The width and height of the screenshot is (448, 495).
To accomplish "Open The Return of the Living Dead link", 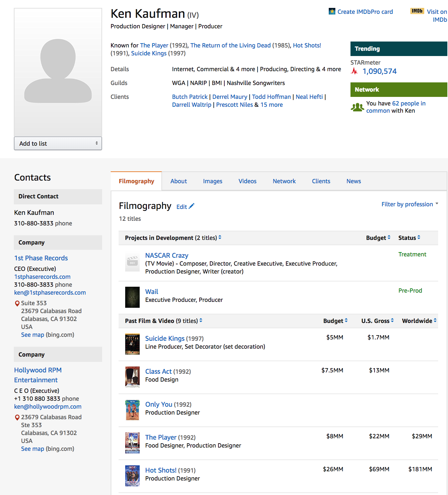I will (231, 45).
